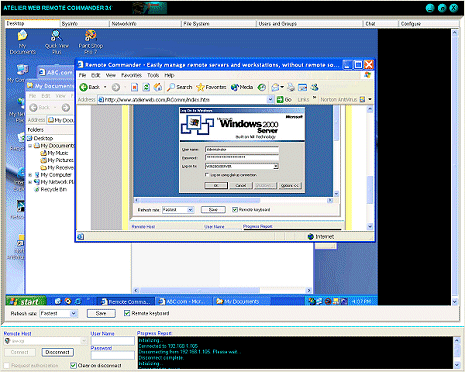This screenshot has height=372, width=465.
Task: Click the Start button on remote taskbar
Action: pos(26,301)
